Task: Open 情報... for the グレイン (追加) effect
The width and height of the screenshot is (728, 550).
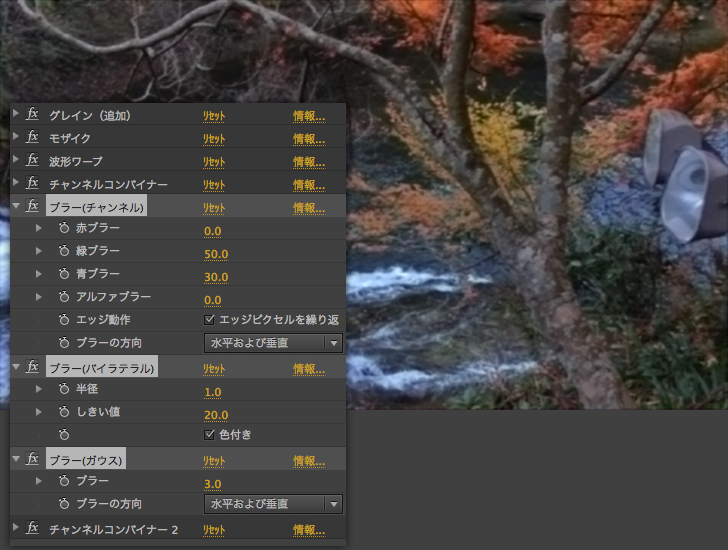Action: (308, 116)
